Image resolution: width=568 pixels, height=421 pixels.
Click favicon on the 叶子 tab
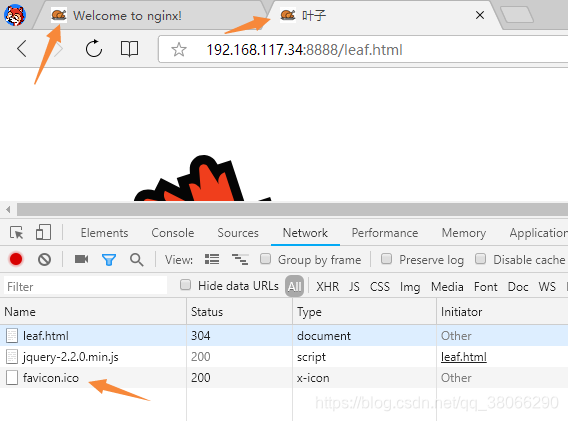288,15
